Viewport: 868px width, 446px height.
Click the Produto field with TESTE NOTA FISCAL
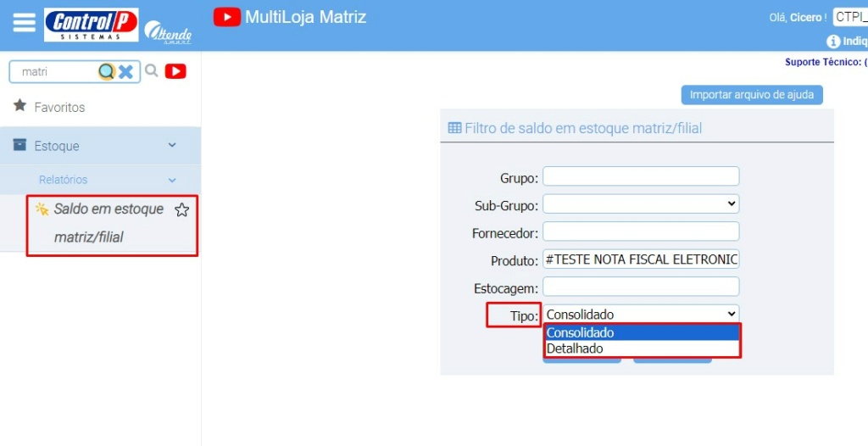pyautogui.click(x=641, y=259)
